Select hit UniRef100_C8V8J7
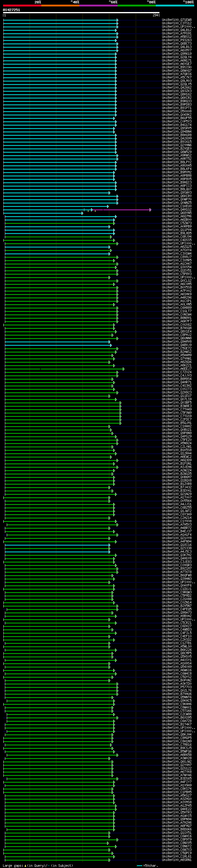 point(177,257)
